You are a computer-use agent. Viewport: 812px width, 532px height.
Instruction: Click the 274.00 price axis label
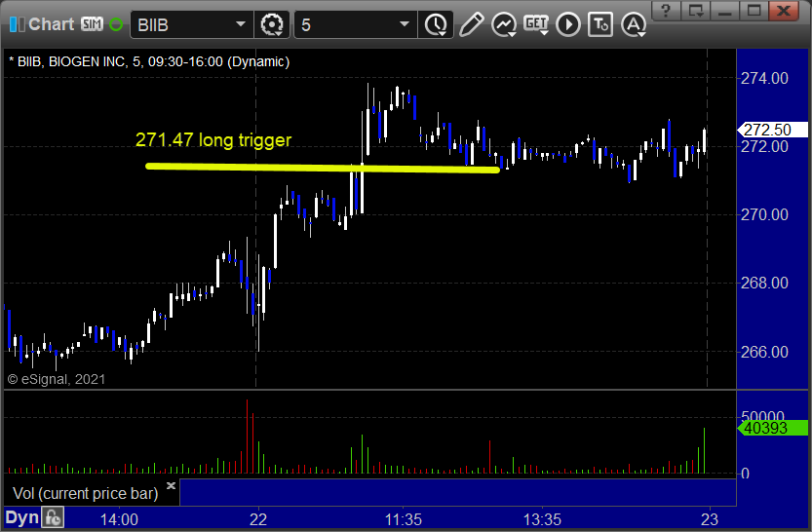(x=764, y=78)
